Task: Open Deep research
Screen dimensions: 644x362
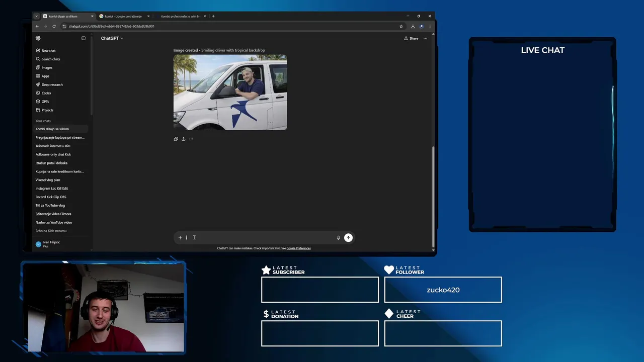Action: click(49, 85)
